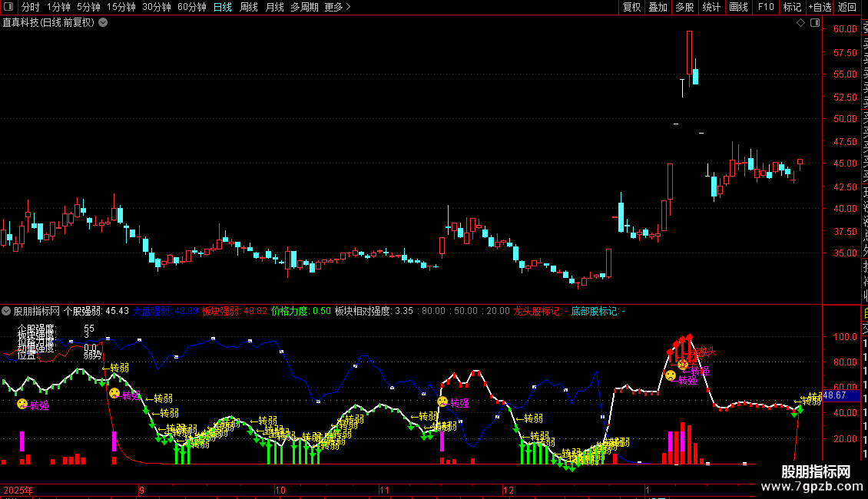
Task: Click the 板块相对强度: 3.35 readout
Action: pyautogui.click(x=373, y=312)
